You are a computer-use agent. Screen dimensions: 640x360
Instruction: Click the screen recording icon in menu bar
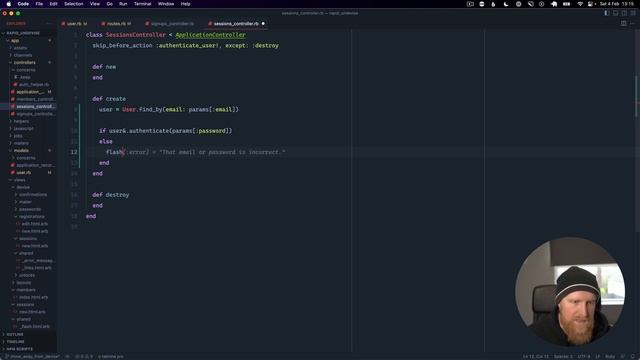point(470,4)
